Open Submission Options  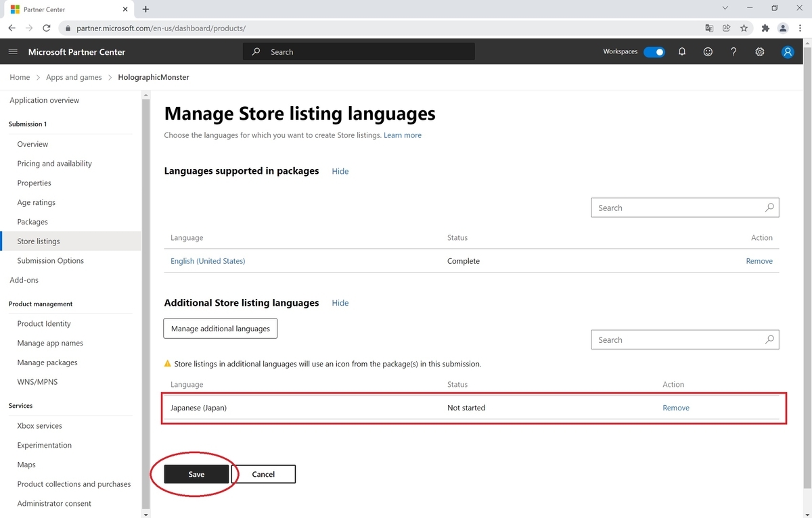point(51,260)
